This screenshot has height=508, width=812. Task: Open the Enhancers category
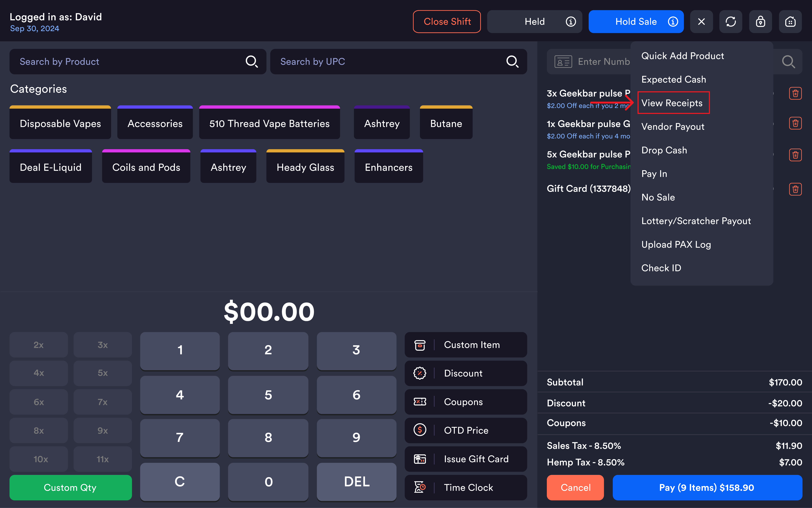click(x=388, y=166)
